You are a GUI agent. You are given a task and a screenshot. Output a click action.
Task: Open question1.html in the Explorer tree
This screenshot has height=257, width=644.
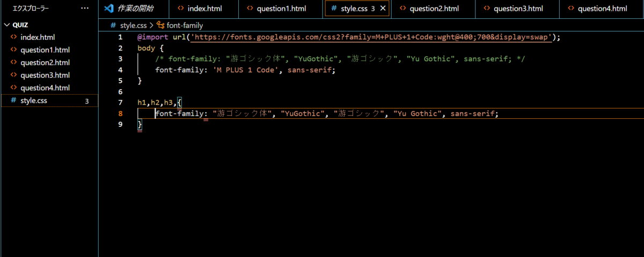click(x=45, y=50)
